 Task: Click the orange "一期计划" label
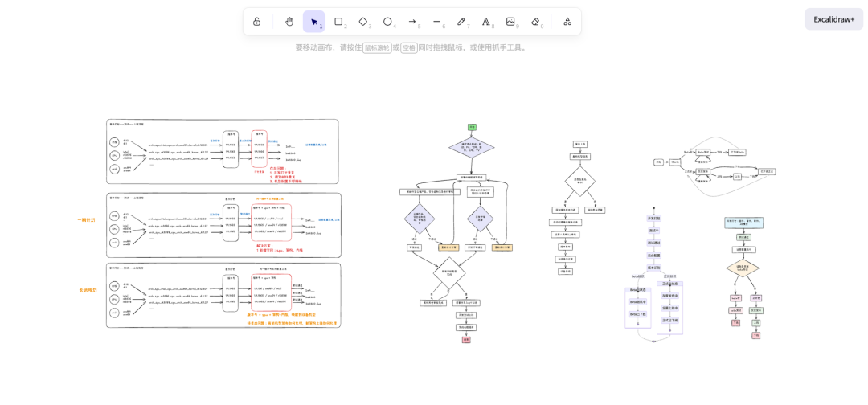(x=86, y=220)
